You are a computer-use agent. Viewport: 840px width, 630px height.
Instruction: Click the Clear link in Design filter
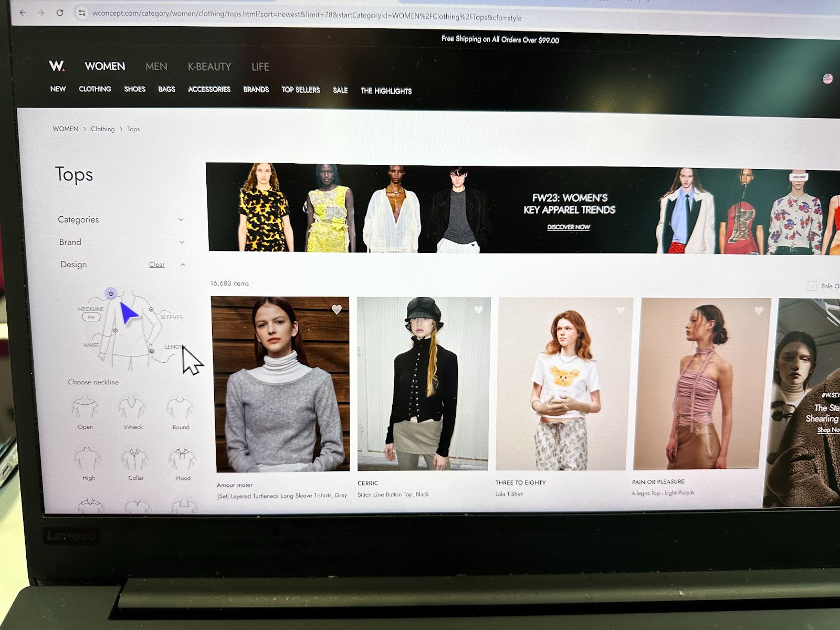click(156, 265)
